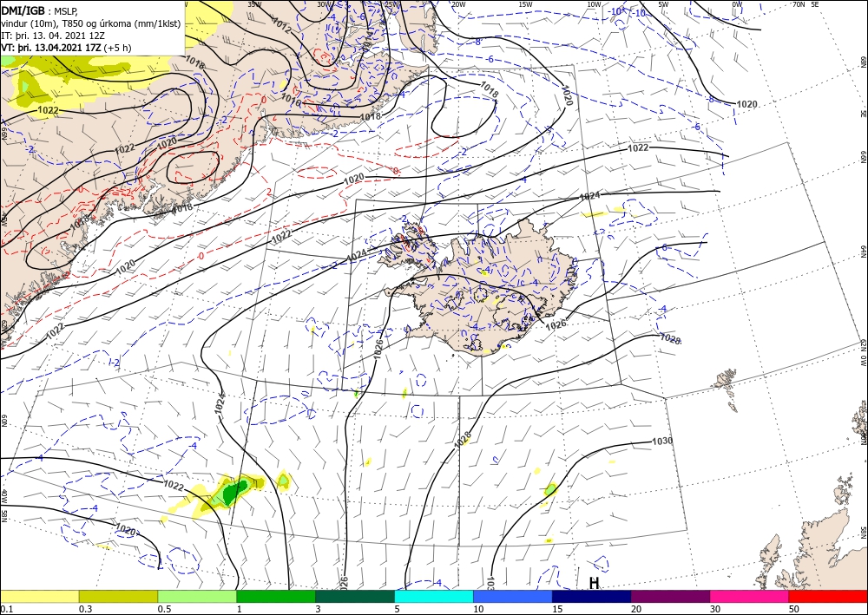Click the '10W' longitude label
The width and height of the screenshot is (868, 615).
click(594, 4)
